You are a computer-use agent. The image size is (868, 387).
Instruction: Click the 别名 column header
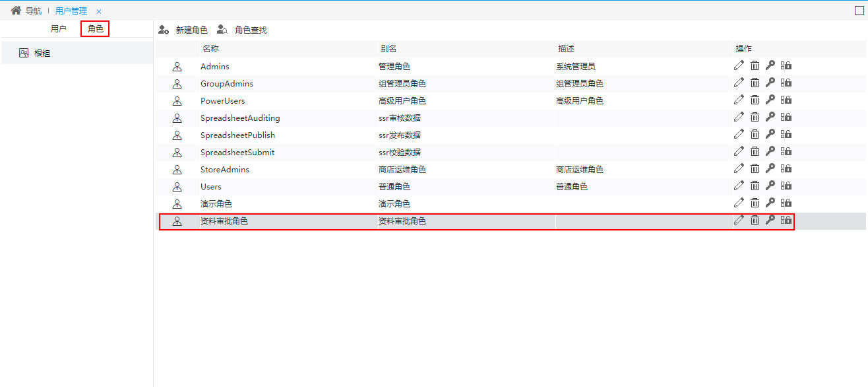(x=388, y=49)
